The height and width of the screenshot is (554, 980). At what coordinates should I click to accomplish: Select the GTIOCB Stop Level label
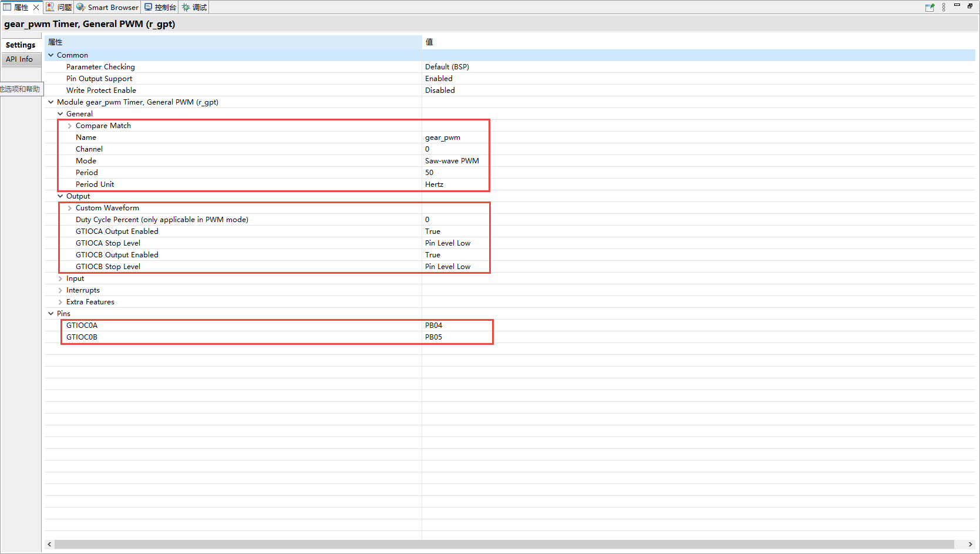click(108, 267)
